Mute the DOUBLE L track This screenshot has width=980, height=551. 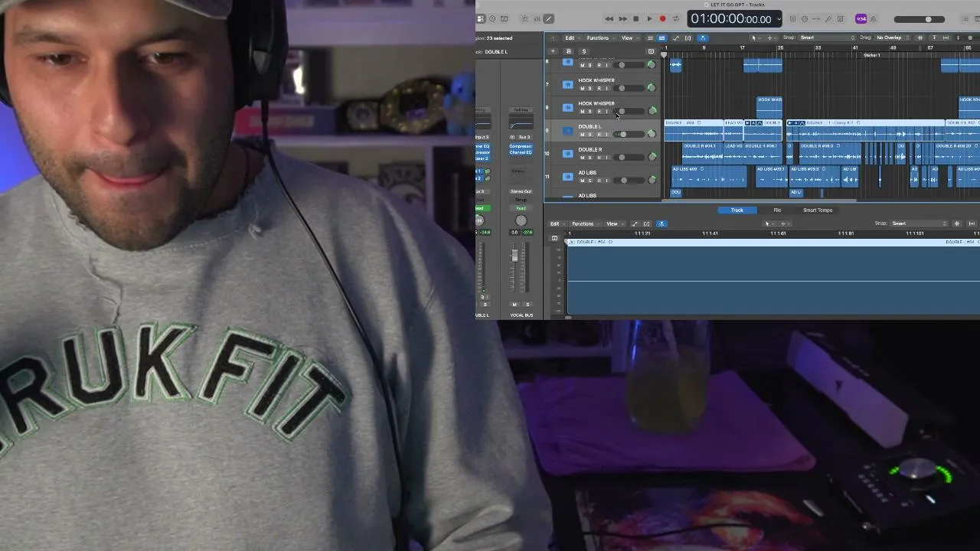tap(582, 135)
